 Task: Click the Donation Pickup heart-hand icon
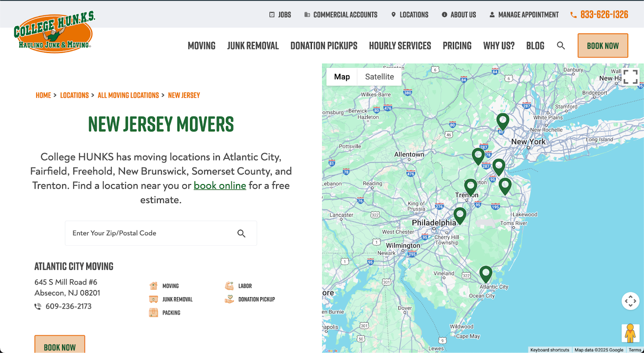[x=229, y=299]
